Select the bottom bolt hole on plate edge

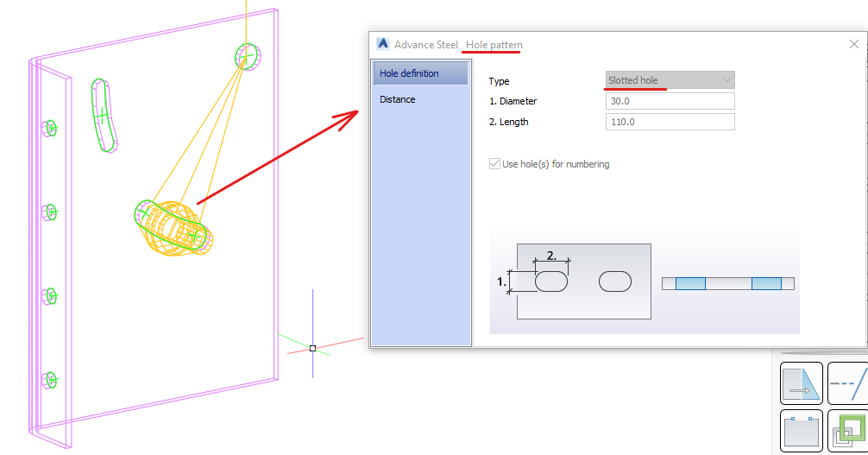coord(50,380)
